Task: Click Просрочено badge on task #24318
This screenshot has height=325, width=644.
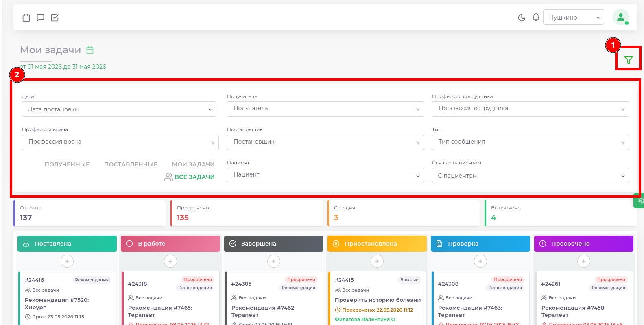Action: tap(198, 279)
